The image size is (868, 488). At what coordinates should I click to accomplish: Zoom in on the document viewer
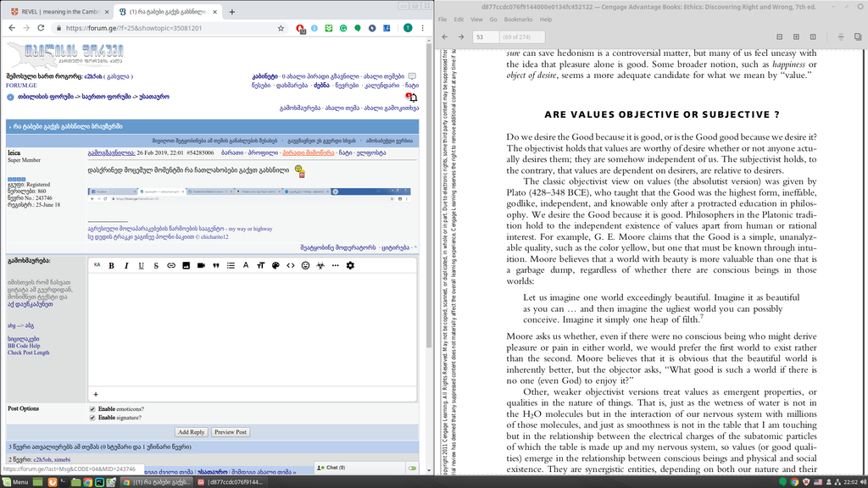pyautogui.click(x=796, y=37)
